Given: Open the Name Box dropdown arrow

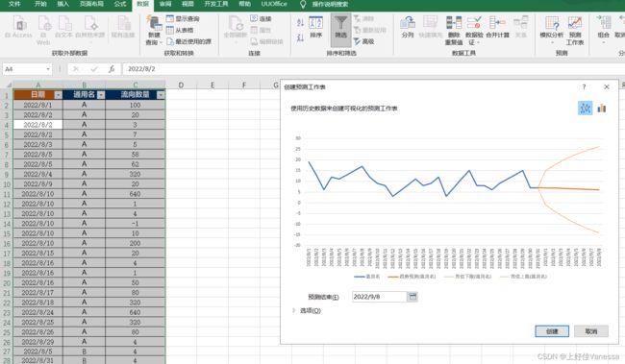Looking at the screenshot, I should (x=48, y=69).
